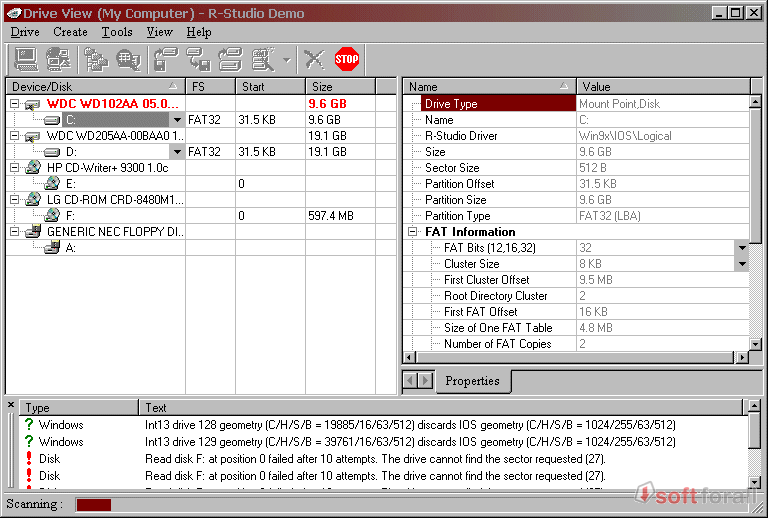The height and width of the screenshot is (518, 768).
Task: Collapse the WDC WD102AA tree node
Action: tap(15, 104)
